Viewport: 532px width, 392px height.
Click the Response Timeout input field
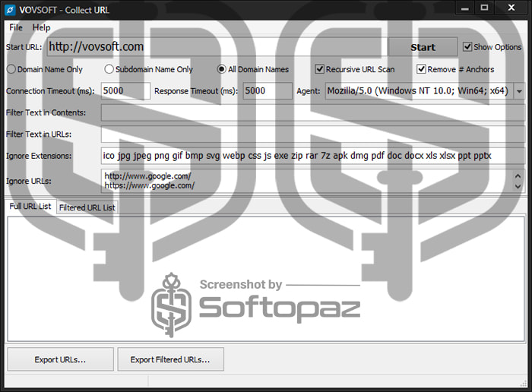268,91
